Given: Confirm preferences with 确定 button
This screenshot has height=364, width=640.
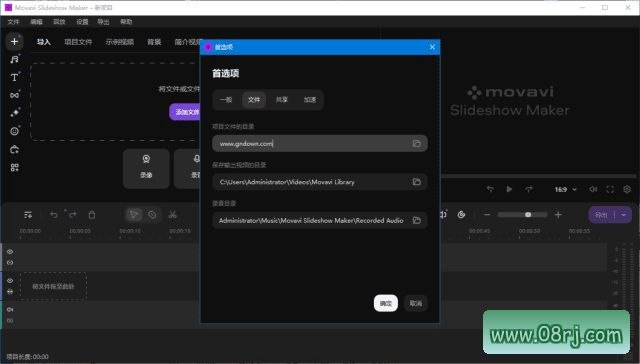Looking at the screenshot, I should (386, 303).
